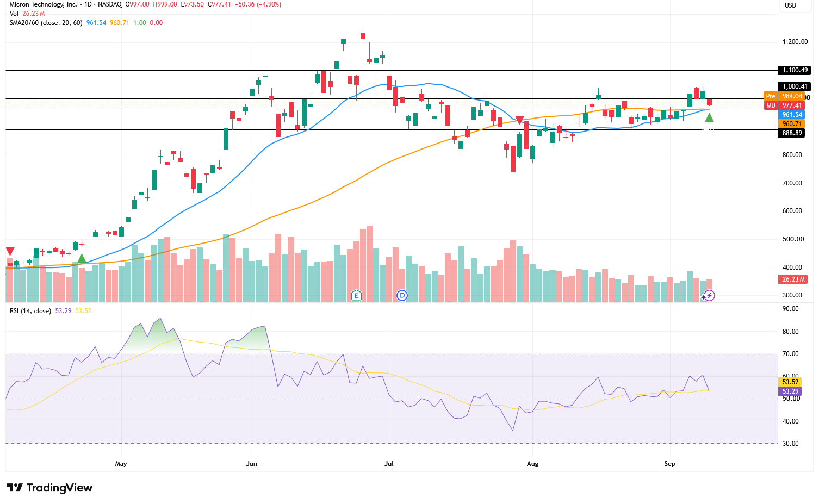Select the red down arrow above the late-July candle

pos(519,120)
